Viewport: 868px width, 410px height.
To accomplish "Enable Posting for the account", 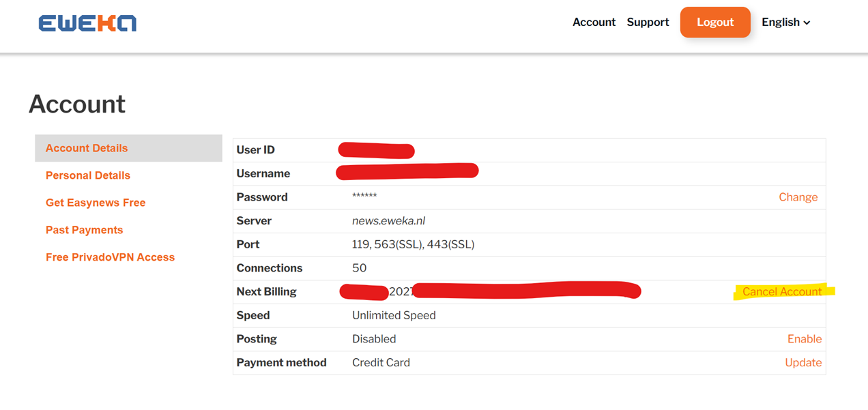I will (805, 339).
